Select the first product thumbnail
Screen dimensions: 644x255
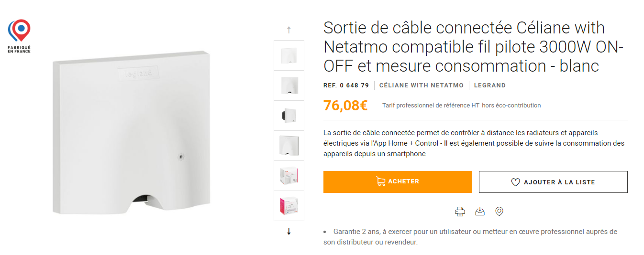(289, 55)
